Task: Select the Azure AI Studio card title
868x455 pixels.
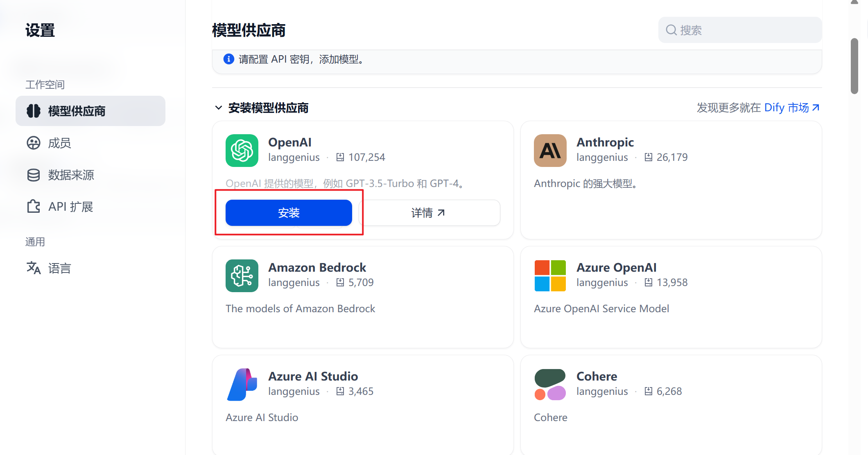Action: tap(313, 376)
